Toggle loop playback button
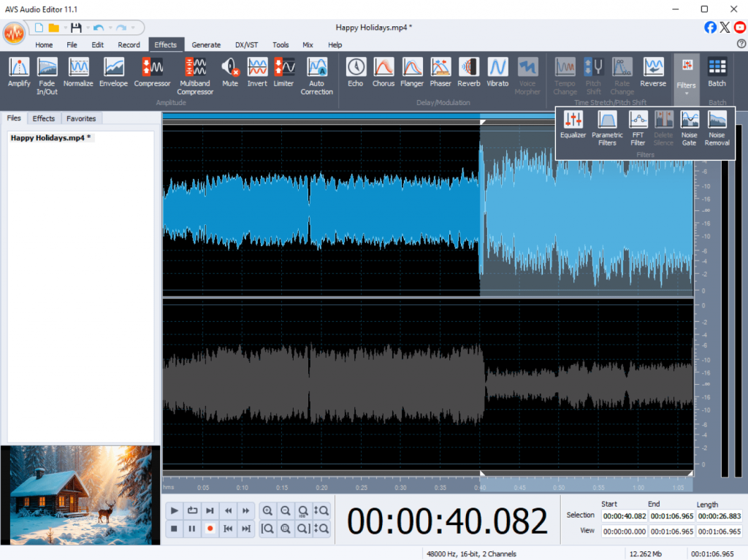This screenshot has height=560, width=748. coord(192,510)
